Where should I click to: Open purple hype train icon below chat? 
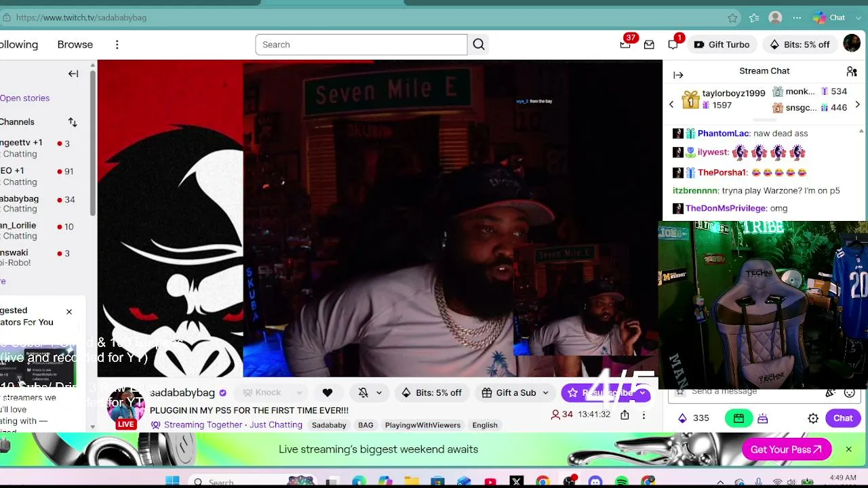pyautogui.click(x=763, y=418)
